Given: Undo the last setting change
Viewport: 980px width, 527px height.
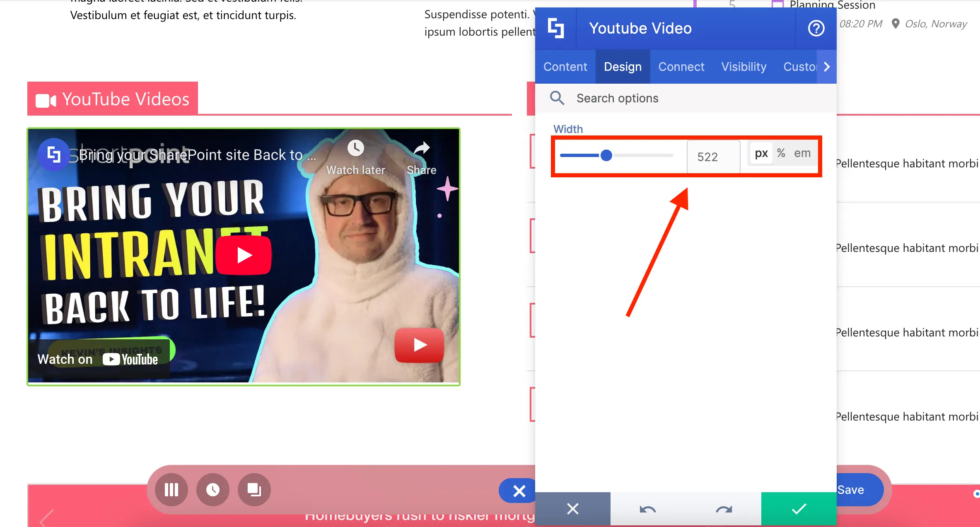Looking at the screenshot, I should [648, 509].
